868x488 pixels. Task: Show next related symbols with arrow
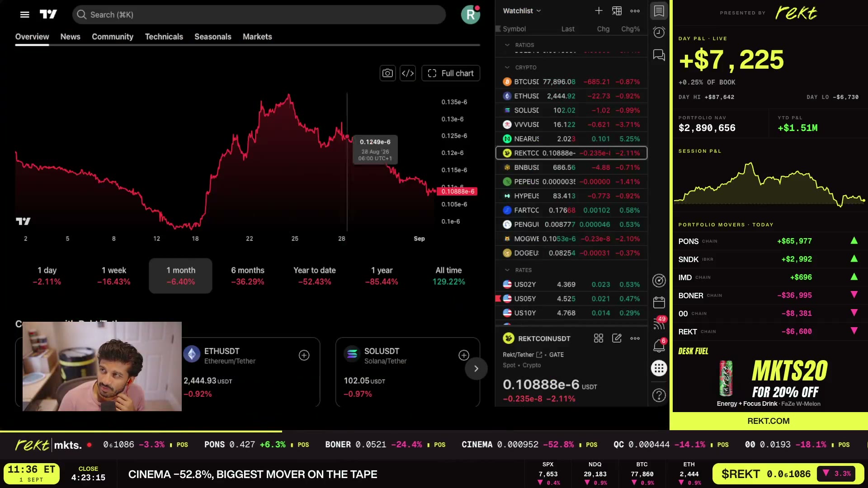click(476, 369)
